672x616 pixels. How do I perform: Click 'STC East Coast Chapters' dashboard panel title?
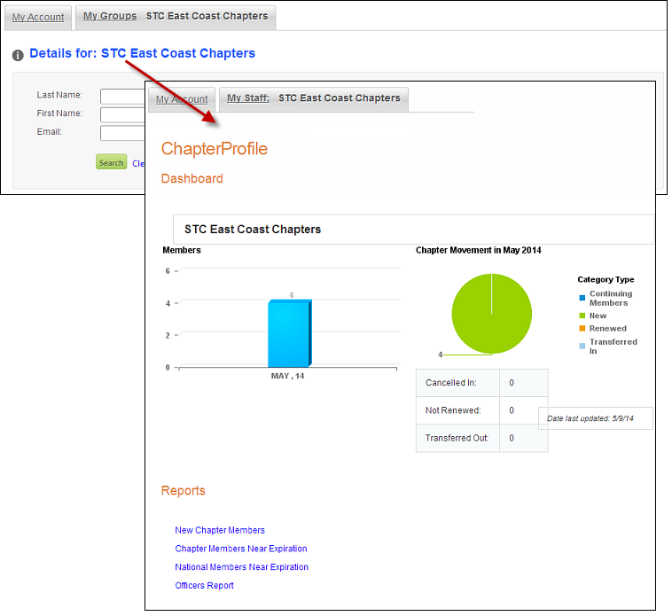[x=253, y=230]
